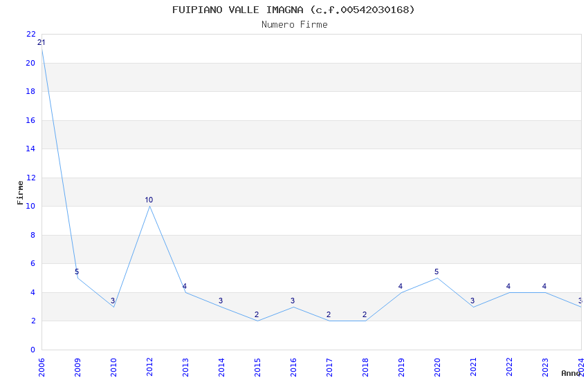Screen dimensions: 588x380
Task: Click the subtitle Numero Firme
Action: [295, 25]
